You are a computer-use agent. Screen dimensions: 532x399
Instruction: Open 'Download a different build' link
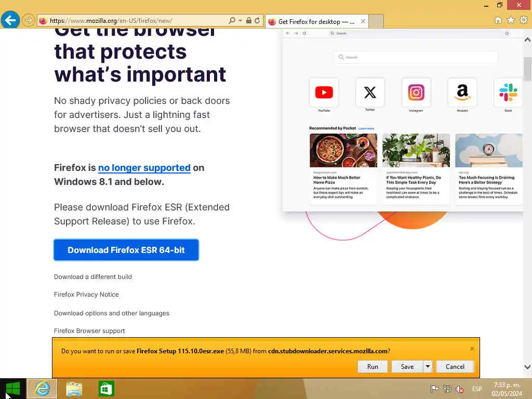click(x=92, y=277)
